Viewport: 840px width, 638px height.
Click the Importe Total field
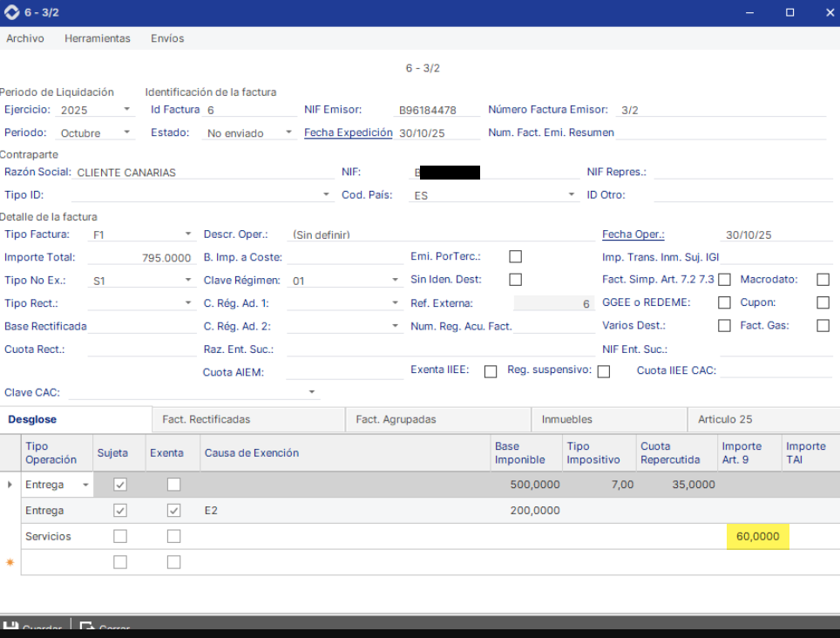pos(141,258)
